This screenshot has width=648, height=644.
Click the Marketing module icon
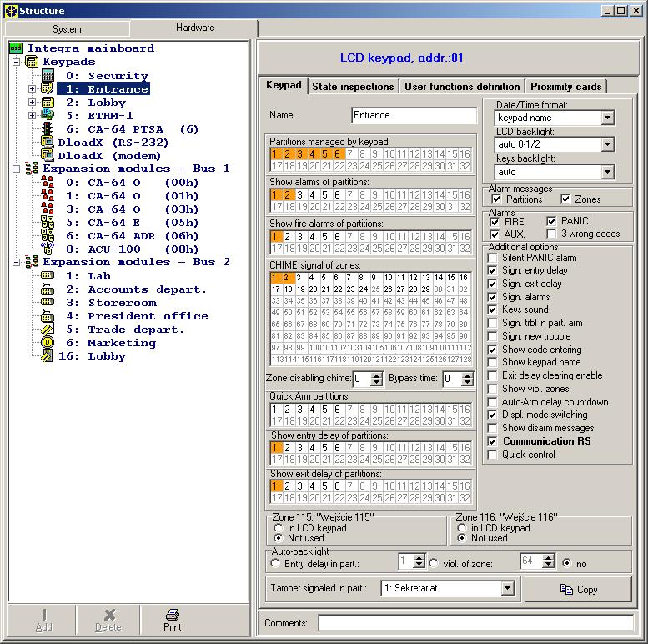tap(48, 342)
